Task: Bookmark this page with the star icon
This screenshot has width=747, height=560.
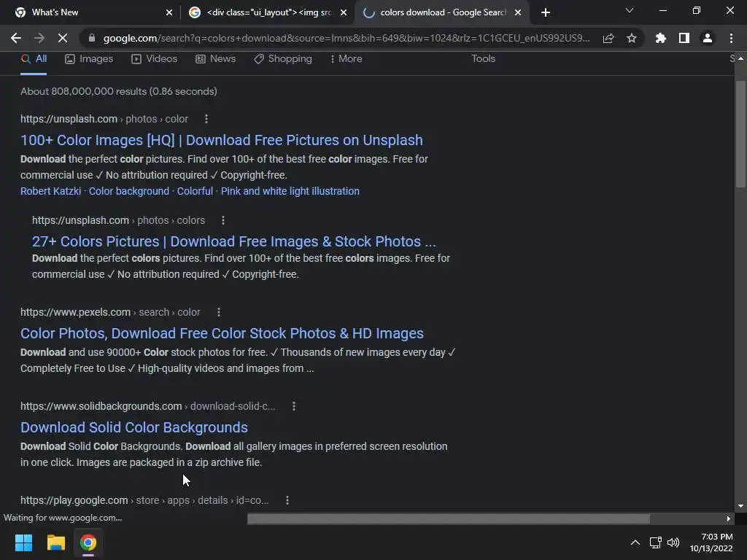Action: coord(632,38)
